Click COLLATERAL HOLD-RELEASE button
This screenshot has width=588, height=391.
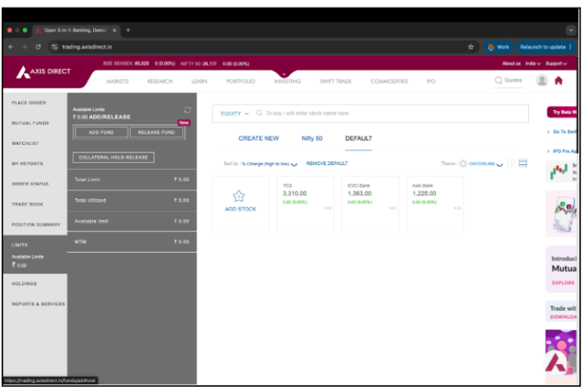(113, 157)
